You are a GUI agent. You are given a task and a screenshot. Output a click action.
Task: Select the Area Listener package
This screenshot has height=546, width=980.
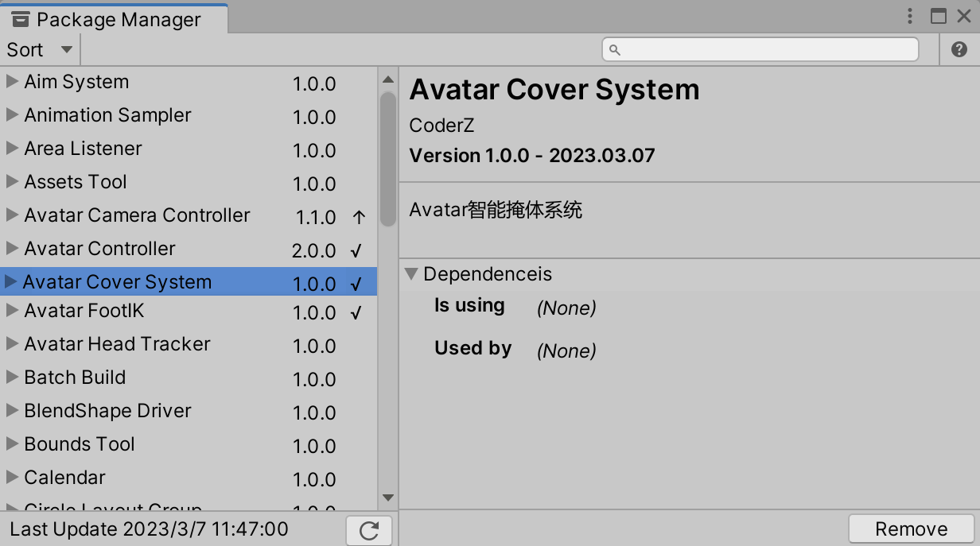click(189, 149)
